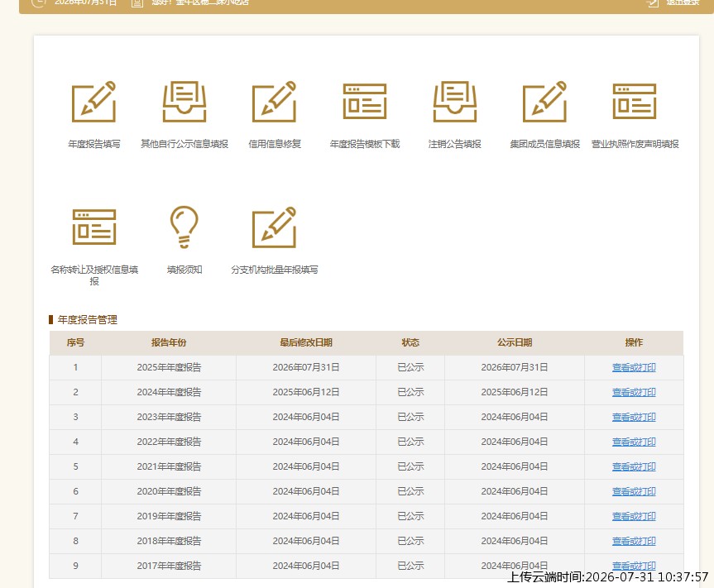
Task: Click last-modified date for 2023年年度报告
Action: 306,417
